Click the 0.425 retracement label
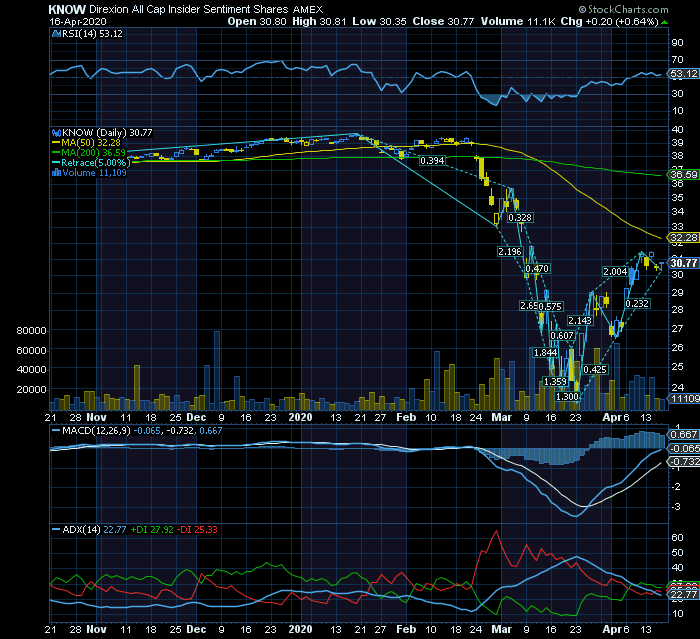 tap(595, 370)
